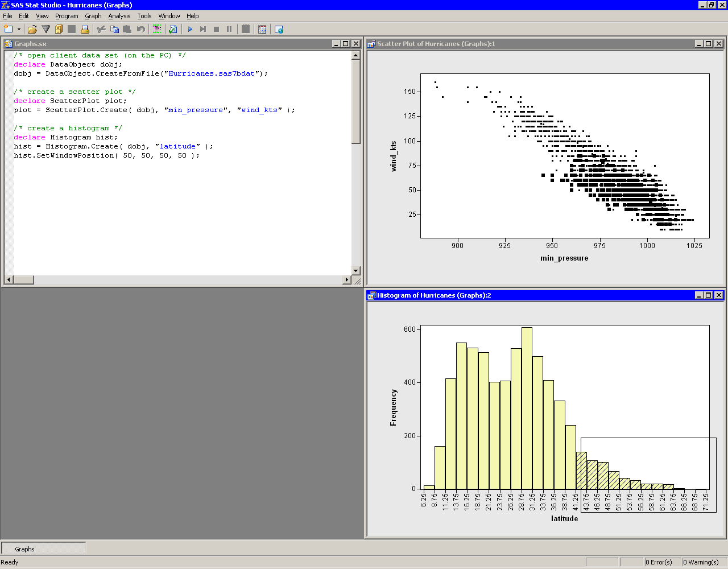Click the green-magenta grid toolbar icon
The height and width of the screenshot is (569, 728).
(x=157, y=29)
